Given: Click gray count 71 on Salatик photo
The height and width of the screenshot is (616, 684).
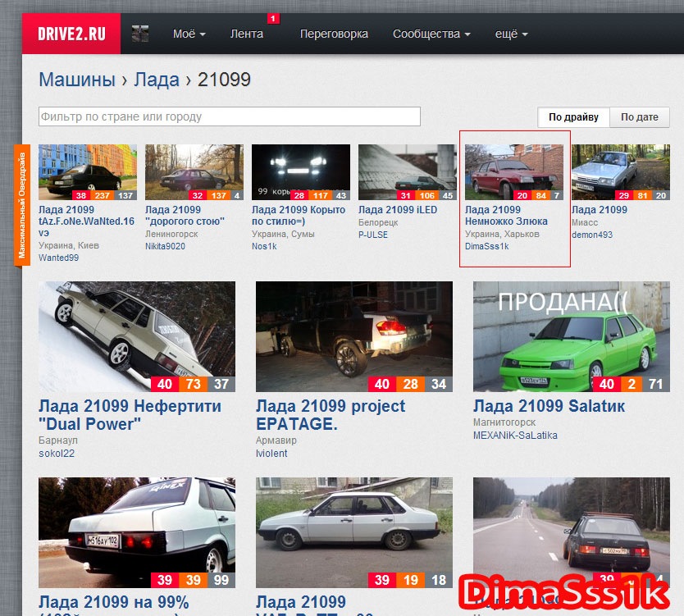Looking at the screenshot, I should (655, 384).
